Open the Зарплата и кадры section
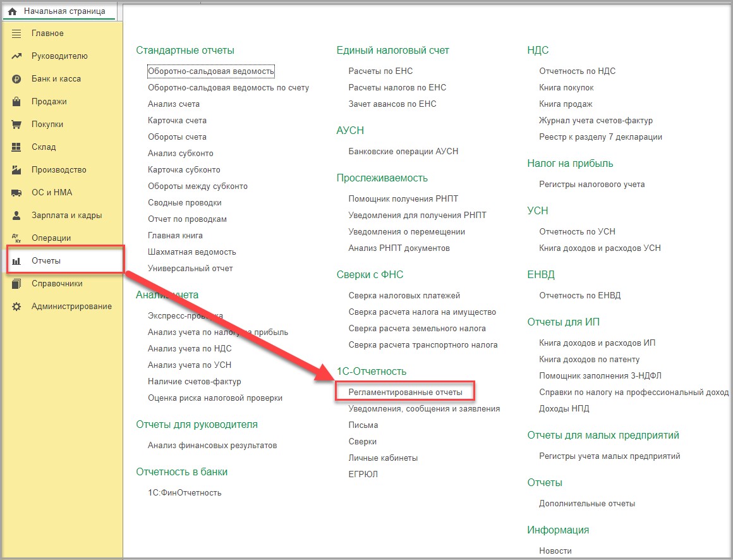733x560 pixels. pos(66,215)
